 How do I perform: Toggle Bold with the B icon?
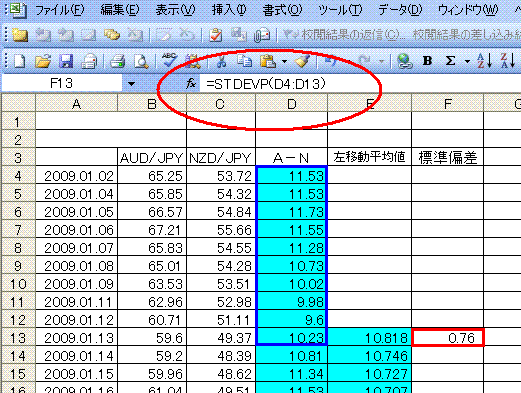(x=427, y=61)
